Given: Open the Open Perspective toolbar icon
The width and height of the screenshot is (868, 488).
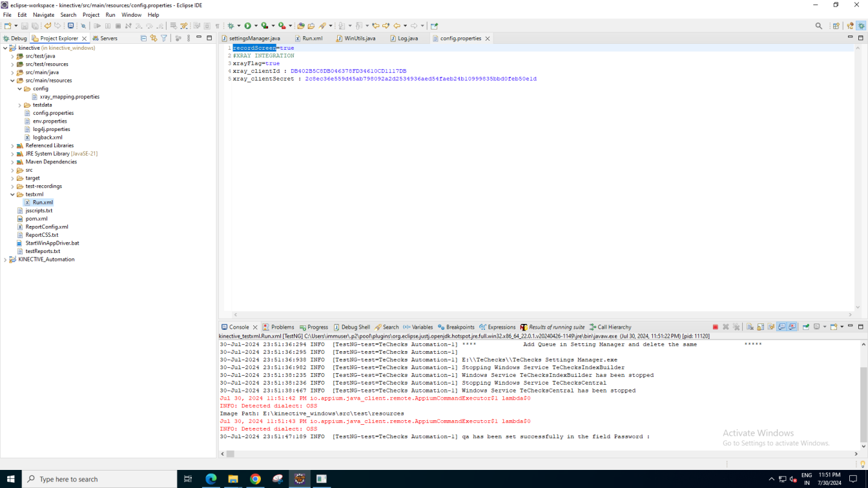Looking at the screenshot, I should pos(836,26).
